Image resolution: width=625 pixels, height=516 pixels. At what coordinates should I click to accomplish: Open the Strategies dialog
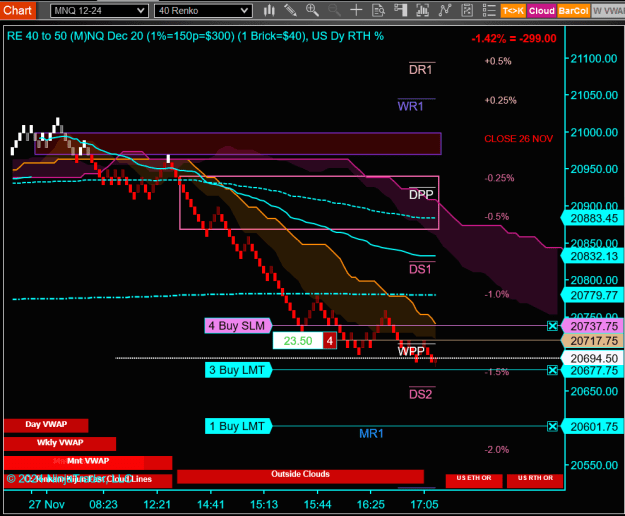pos(467,10)
